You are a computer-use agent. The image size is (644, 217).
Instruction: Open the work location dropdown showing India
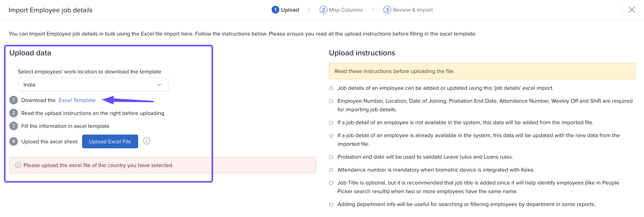coord(93,85)
